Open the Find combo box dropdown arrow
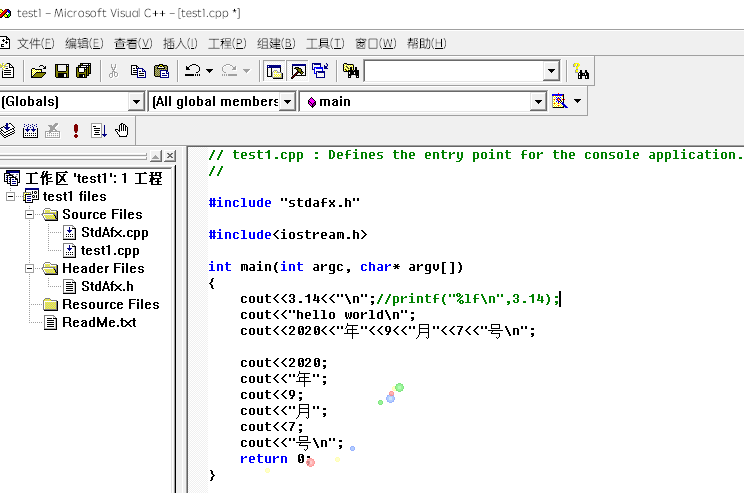This screenshot has width=744, height=493. [551, 71]
